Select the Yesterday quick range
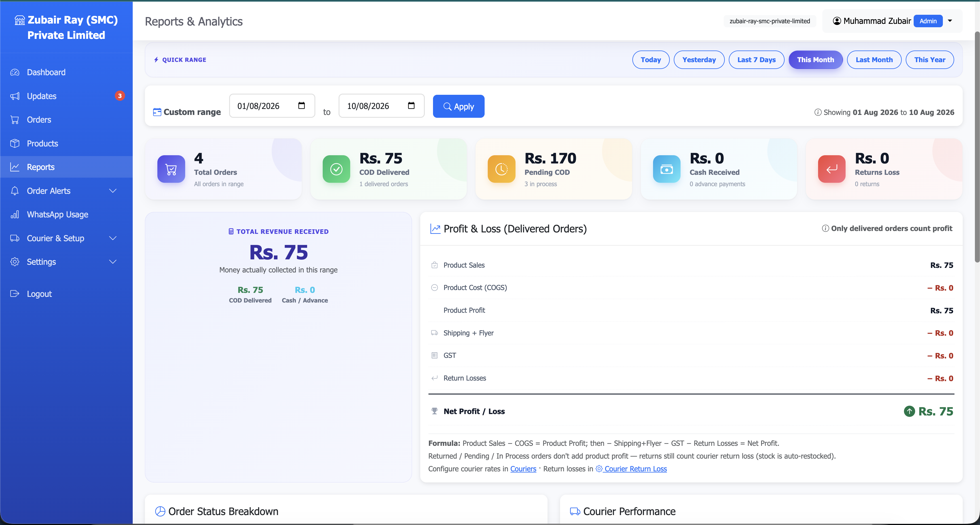Screen dimensions: 980x525 (699, 60)
